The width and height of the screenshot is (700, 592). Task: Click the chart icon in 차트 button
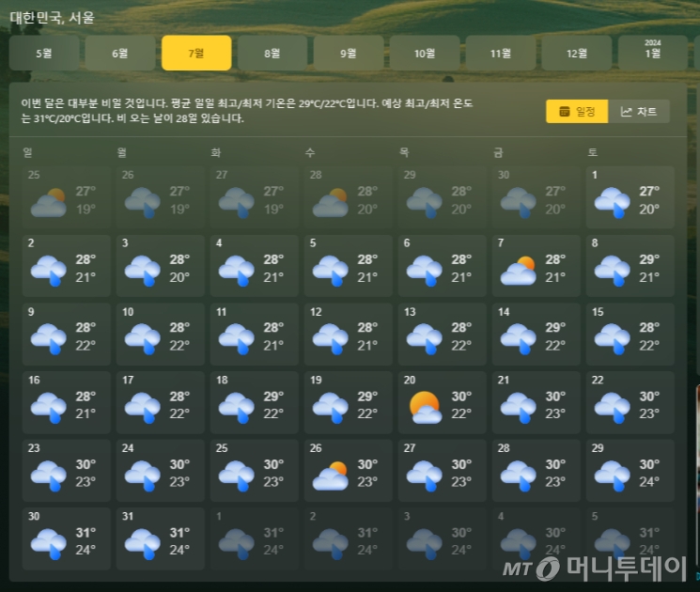tap(627, 112)
